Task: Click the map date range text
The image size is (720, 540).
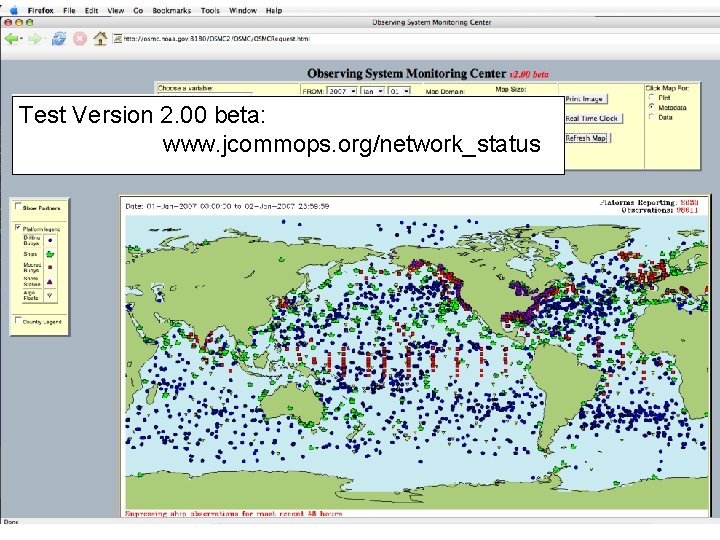Action: point(227,206)
